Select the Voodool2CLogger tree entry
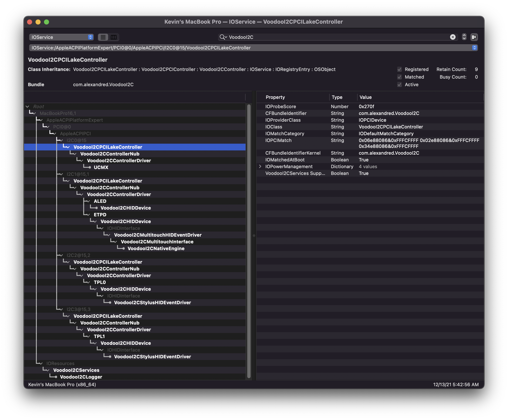 click(x=81, y=377)
